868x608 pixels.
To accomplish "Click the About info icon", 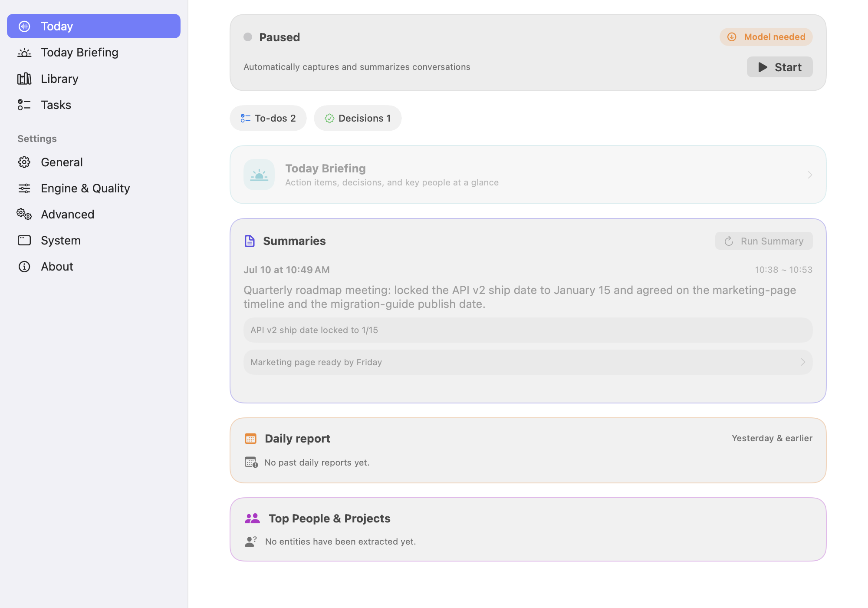I will pos(24,266).
